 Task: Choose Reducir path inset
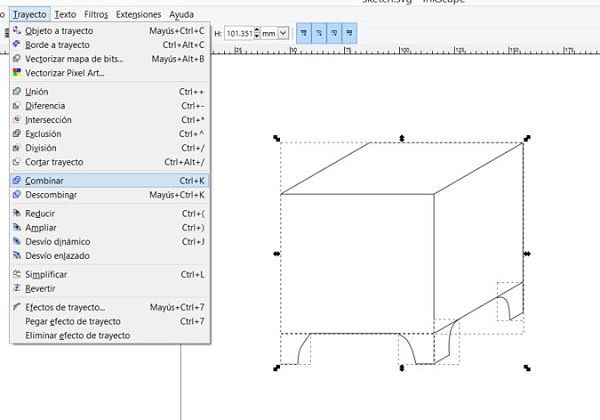[x=110, y=213]
